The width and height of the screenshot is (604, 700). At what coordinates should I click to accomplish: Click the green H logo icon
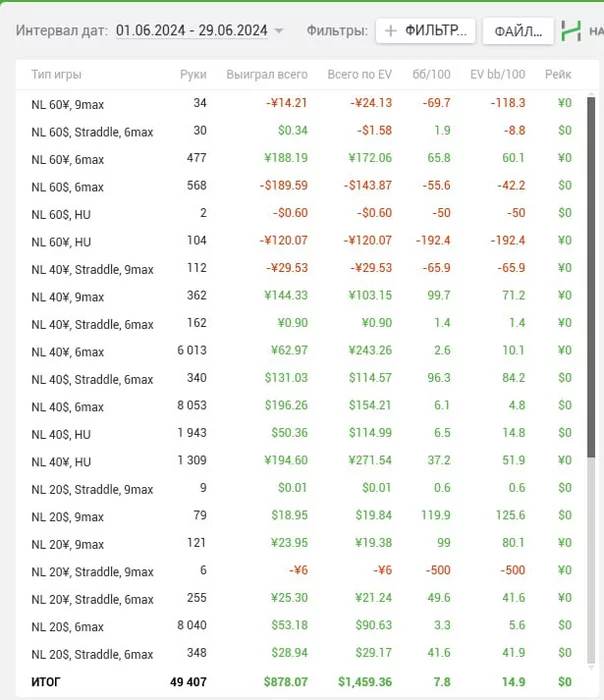point(571,31)
